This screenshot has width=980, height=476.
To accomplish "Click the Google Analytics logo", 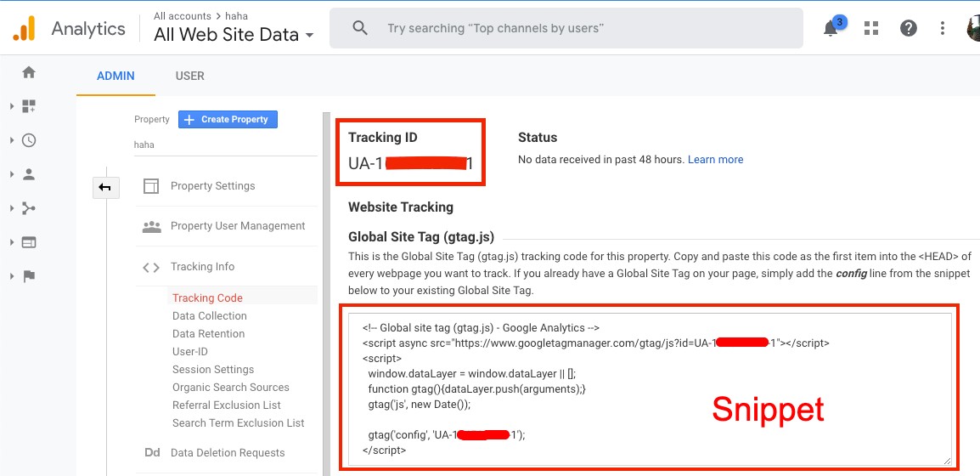I will point(25,29).
